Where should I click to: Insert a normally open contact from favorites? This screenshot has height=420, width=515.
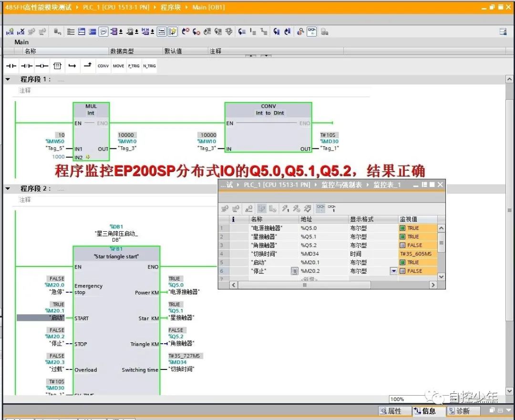pyautogui.click(x=11, y=66)
